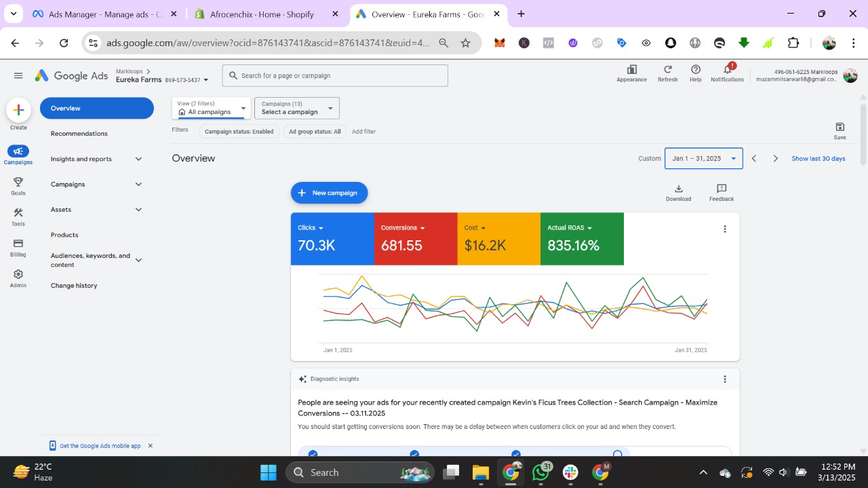Click the Save filter icon
The width and height of the screenshot is (868, 488).
pyautogui.click(x=840, y=130)
